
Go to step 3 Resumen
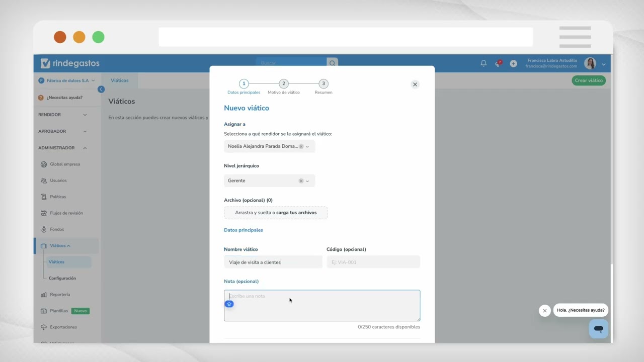tap(324, 87)
